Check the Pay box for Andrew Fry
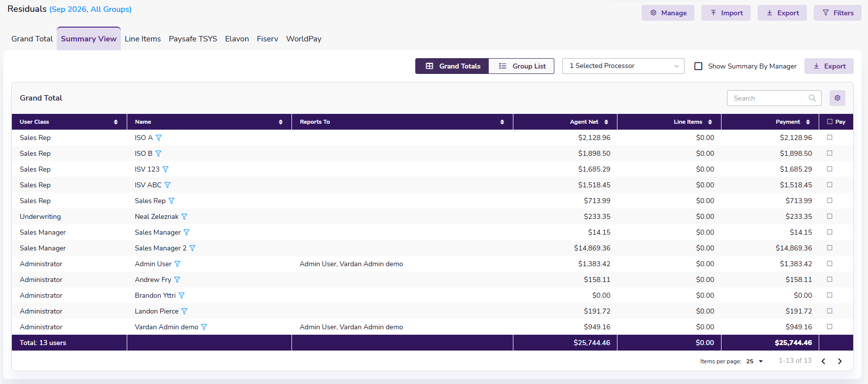 (830, 279)
